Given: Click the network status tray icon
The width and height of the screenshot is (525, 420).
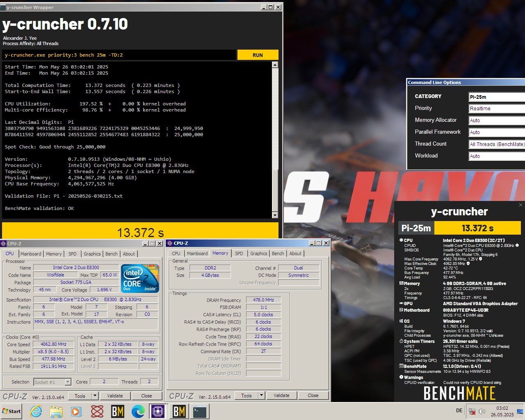Looking at the screenshot, I should [x=472, y=411].
